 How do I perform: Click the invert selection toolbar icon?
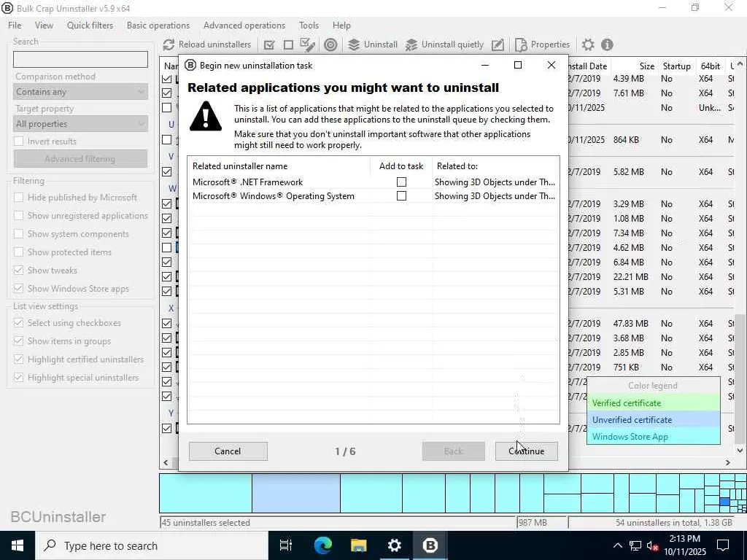coord(308,44)
